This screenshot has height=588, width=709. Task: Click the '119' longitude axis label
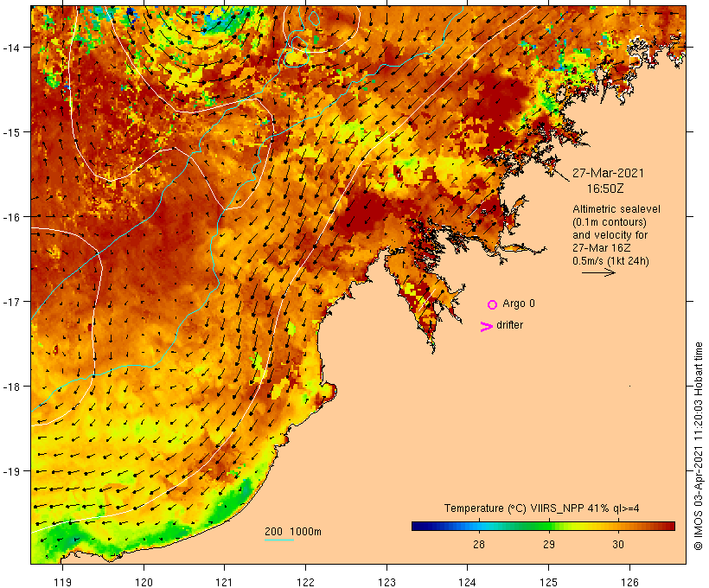click(x=62, y=582)
